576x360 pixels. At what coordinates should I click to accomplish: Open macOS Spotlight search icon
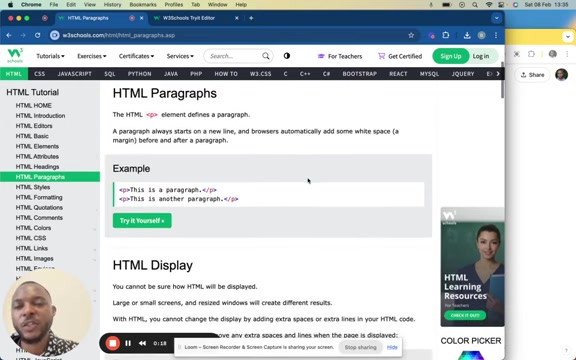[475, 5]
